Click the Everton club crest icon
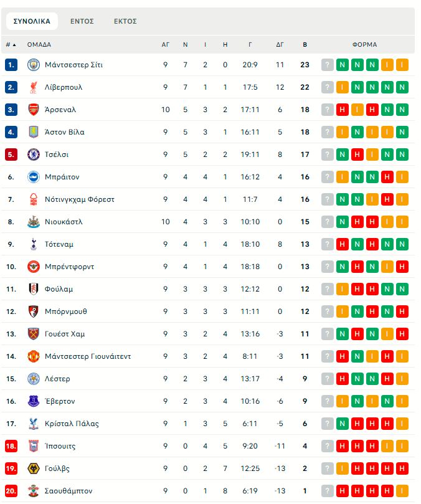This screenshot has height=504, width=421. pyautogui.click(x=34, y=401)
